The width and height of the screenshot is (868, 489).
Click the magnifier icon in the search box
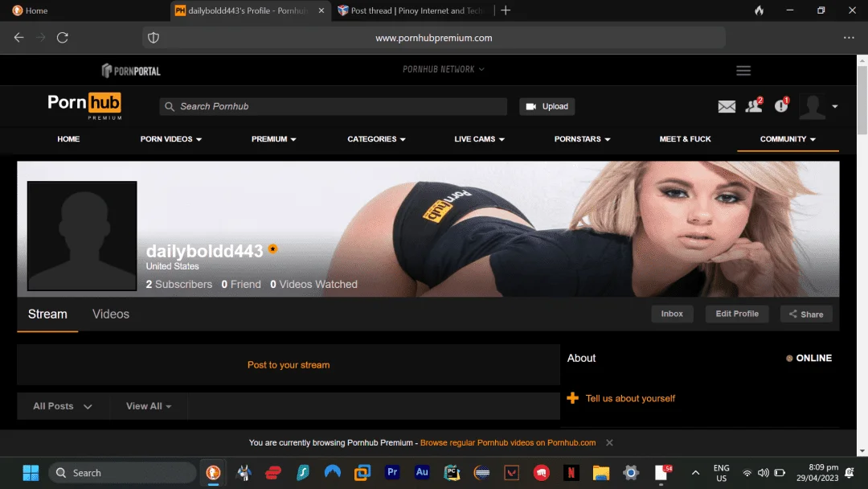(x=170, y=106)
